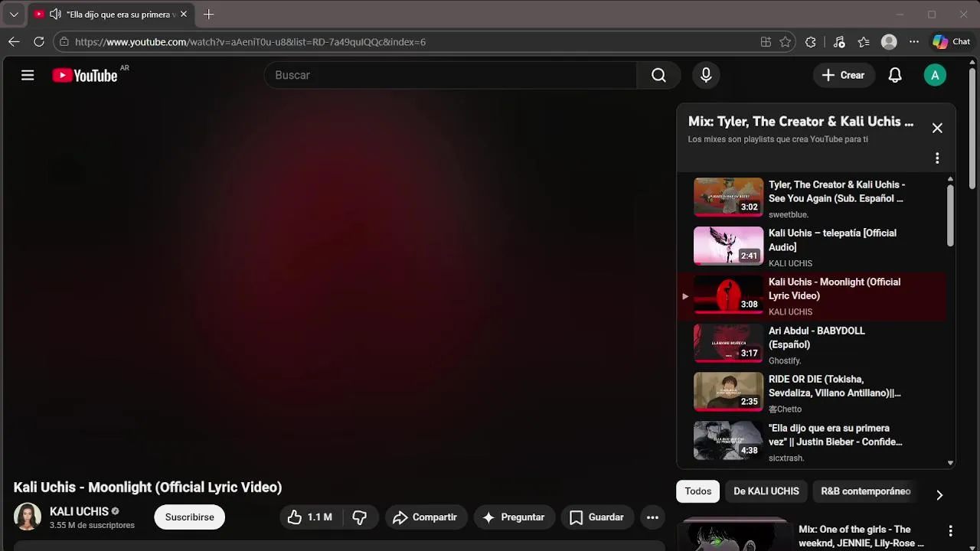Click the Crear button

(x=843, y=75)
